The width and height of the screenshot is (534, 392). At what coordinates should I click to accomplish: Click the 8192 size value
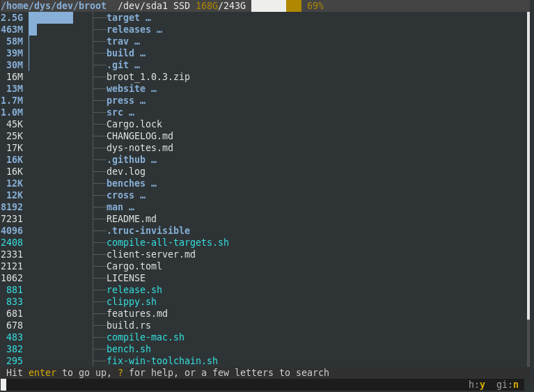(x=12, y=207)
